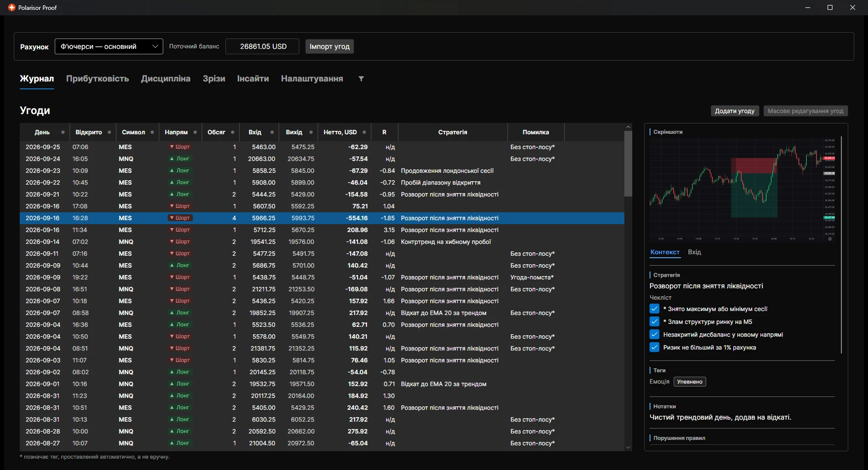
Task: Select the Контекст screenshot tab
Action: [665, 252]
